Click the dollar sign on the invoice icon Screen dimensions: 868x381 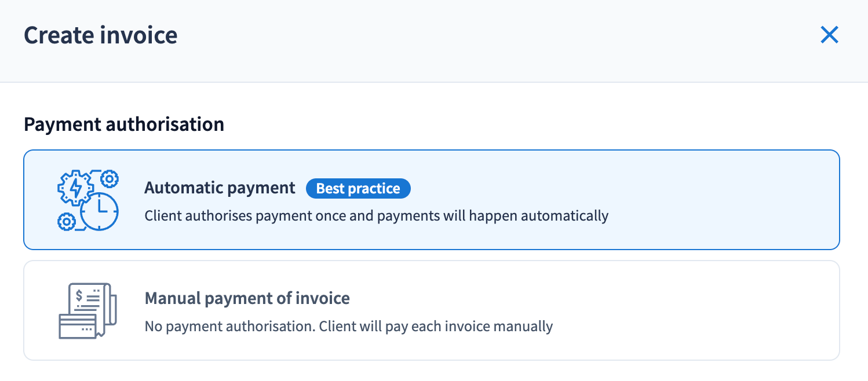pos(79,295)
